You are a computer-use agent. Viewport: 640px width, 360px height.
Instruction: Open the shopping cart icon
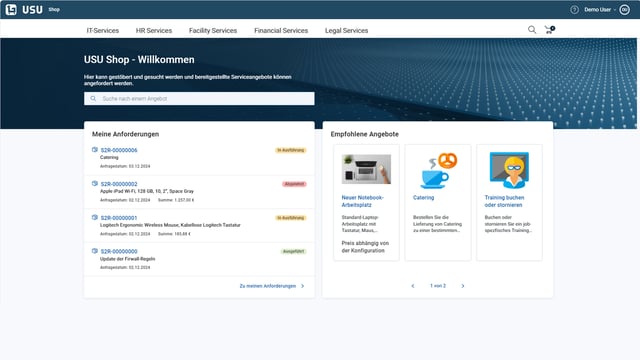click(x=549, y=29)
